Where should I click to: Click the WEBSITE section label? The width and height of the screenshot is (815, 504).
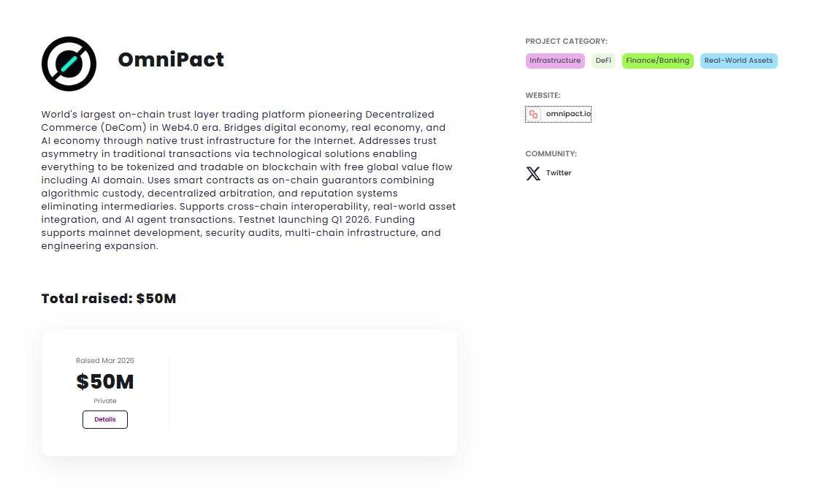(x=543, y=96)
